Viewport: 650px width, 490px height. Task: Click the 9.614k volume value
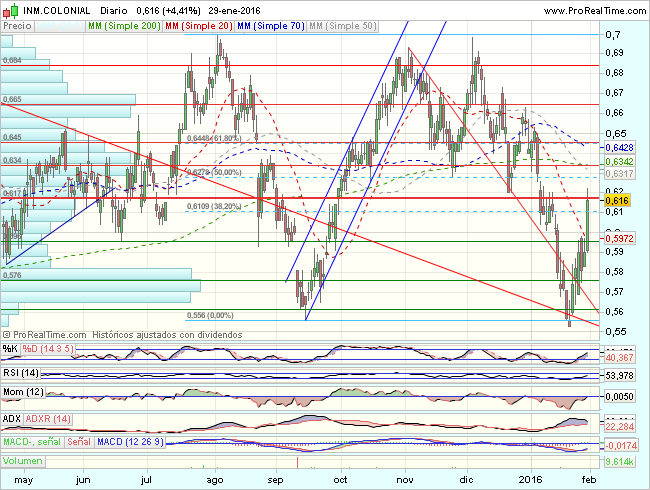(x=619, y=461)
